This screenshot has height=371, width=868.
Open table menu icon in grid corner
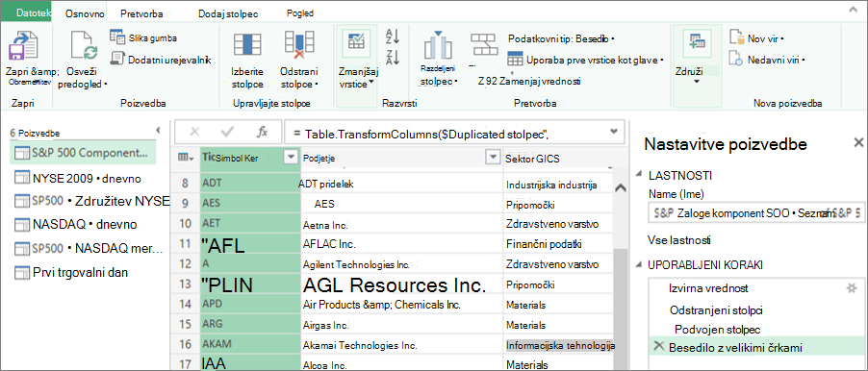[x=186, y=158]
